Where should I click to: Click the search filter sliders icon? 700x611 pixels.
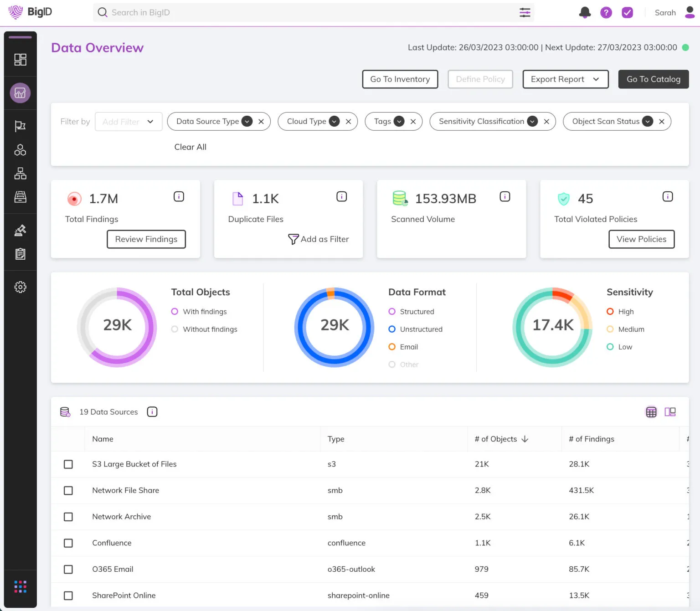click(x=525, y=13)
